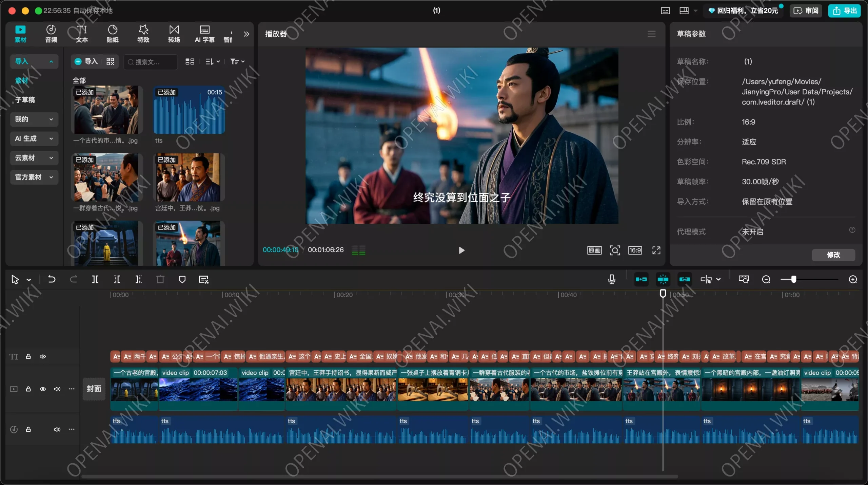This screenshot has width=868, height=485.
Task: Open the layout icon in title bar
Action: [x=684, y=11]
